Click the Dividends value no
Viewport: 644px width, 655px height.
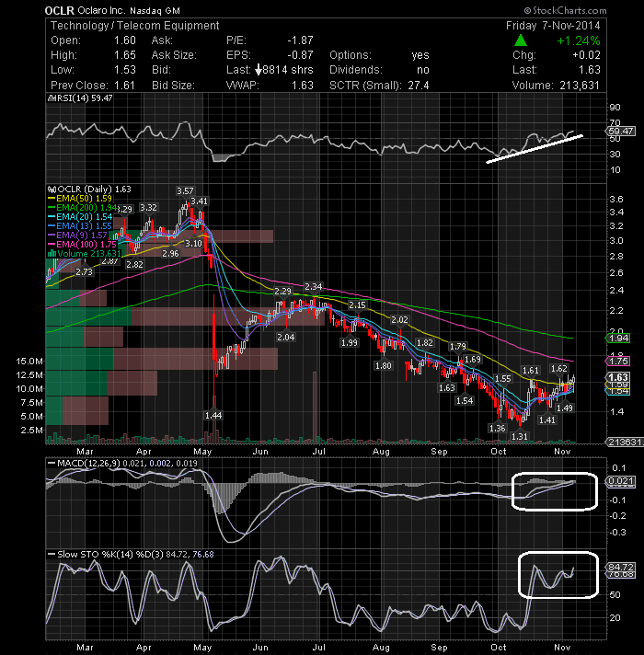(x=423, y=70)
